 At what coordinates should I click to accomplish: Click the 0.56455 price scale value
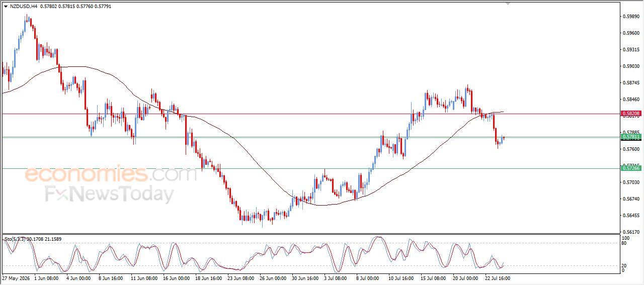click(631, 216)
